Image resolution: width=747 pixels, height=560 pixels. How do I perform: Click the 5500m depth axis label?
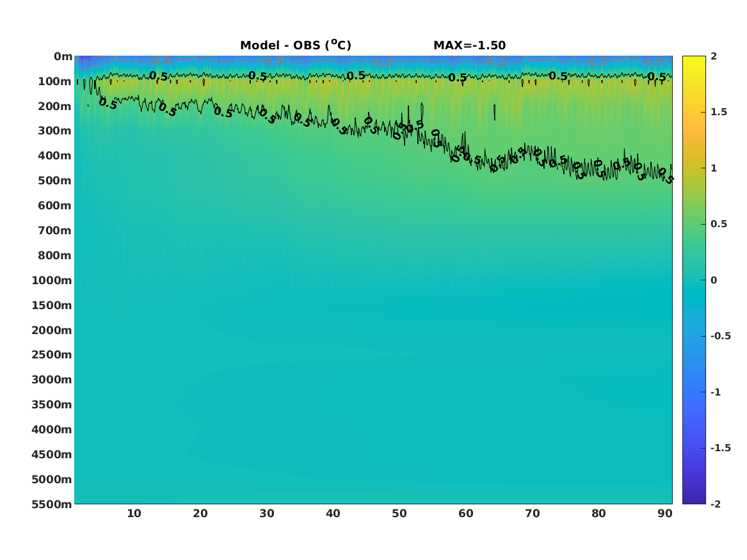(51, 504)
